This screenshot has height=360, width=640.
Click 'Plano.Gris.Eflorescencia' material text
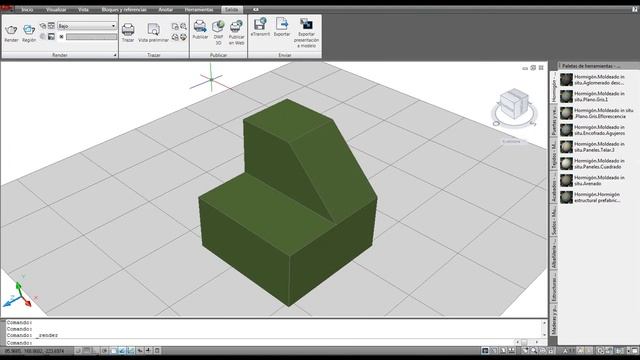[x=604, y=113]
